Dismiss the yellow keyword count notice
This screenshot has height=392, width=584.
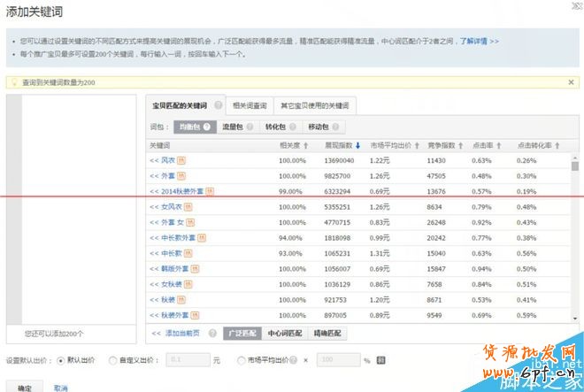pyautogui.click(x=571, y=82)
